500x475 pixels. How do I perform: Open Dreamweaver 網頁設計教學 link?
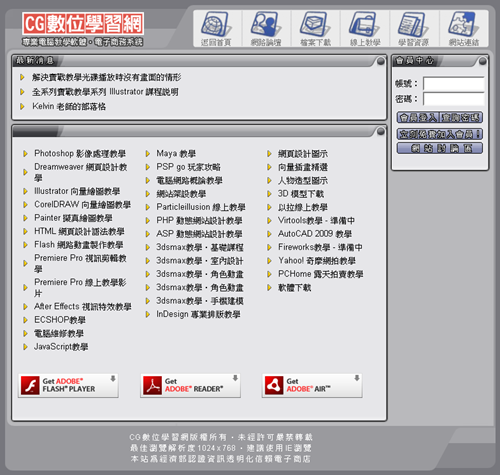point(81,172)
